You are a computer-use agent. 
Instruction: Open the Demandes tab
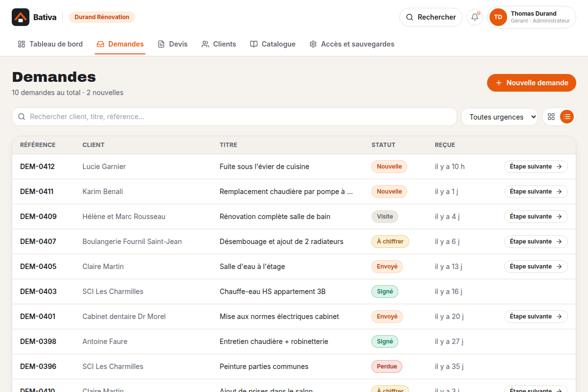tap(120, 44)
